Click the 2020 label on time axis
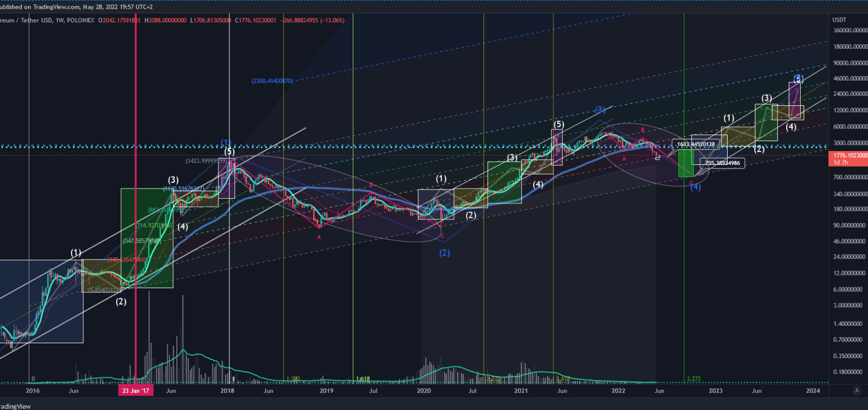 pos(424,391)
